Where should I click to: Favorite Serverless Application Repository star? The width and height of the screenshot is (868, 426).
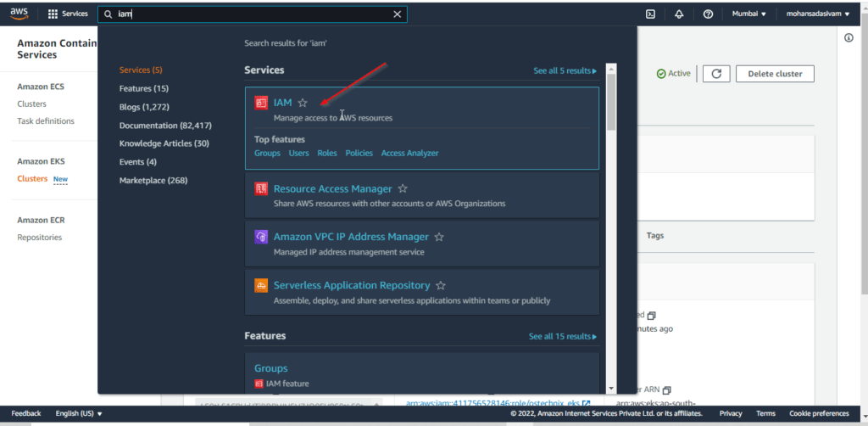click(x=441, y=286)
